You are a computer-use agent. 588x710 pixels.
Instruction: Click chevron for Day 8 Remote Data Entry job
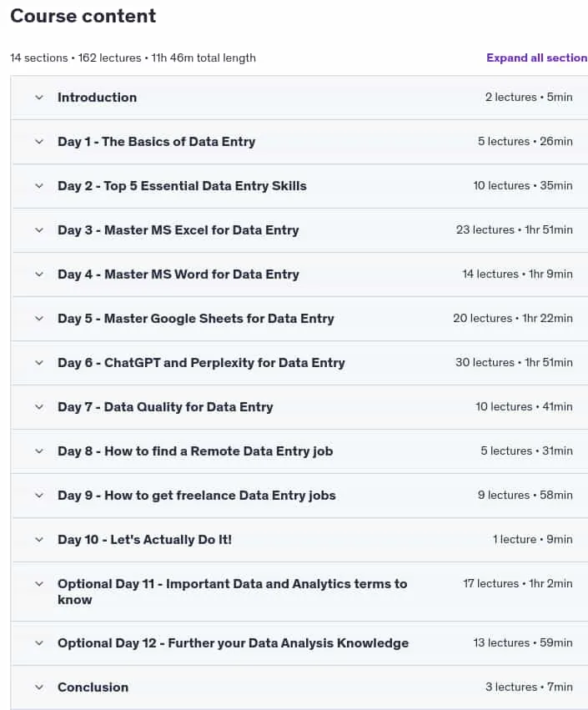39,451
